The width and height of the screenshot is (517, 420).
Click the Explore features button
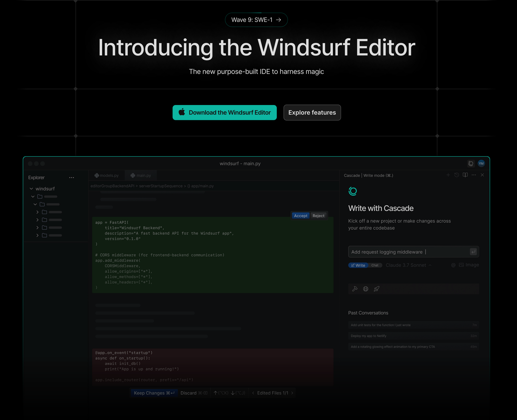(x=312, y=113)
